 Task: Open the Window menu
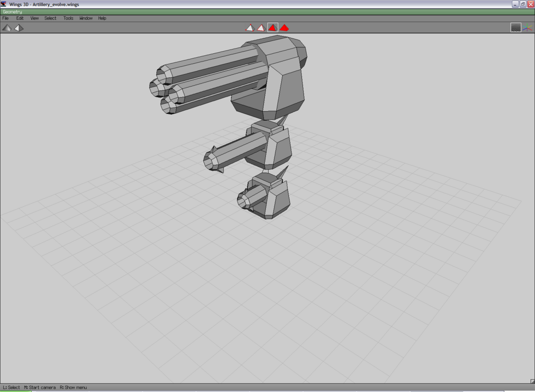pos(86,18)
